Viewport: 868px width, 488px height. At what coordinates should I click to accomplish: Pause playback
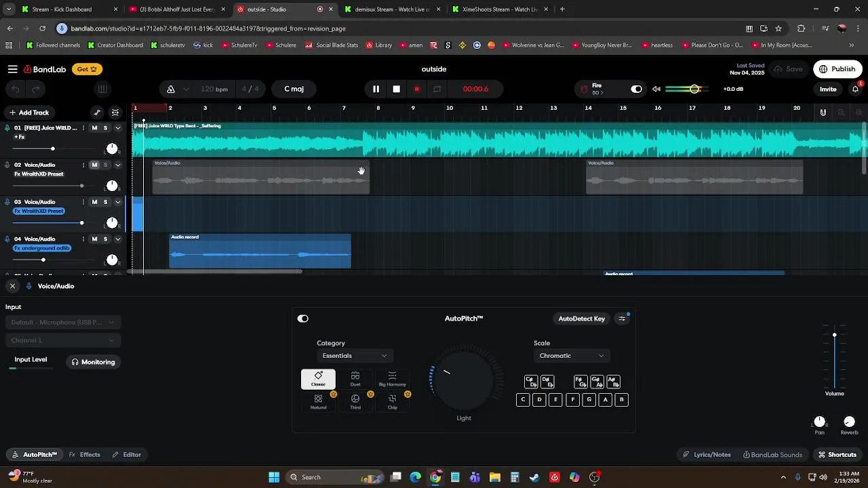376,89
